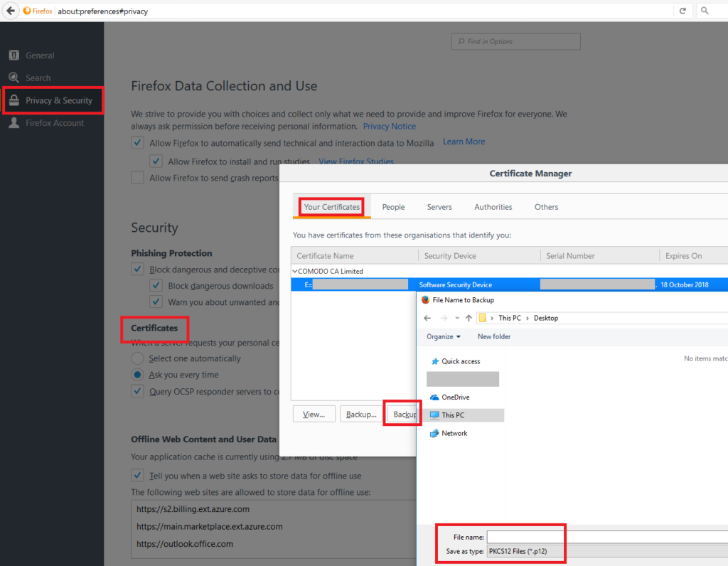Screen dimensions: 728x566
Task: Open the Learn More link
Action: point(464,141)
